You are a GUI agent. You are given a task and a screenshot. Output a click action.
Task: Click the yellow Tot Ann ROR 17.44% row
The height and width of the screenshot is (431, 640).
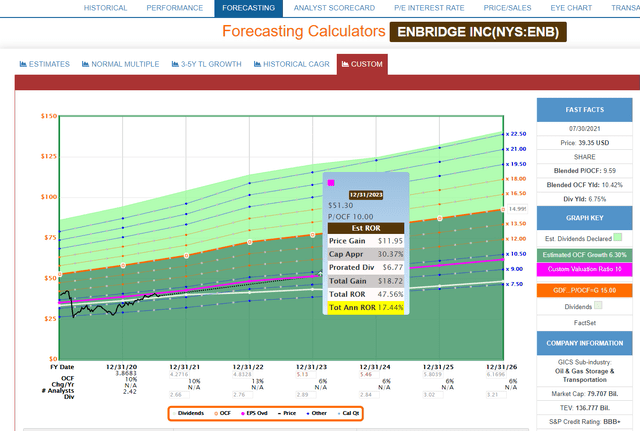pos(366,307)
